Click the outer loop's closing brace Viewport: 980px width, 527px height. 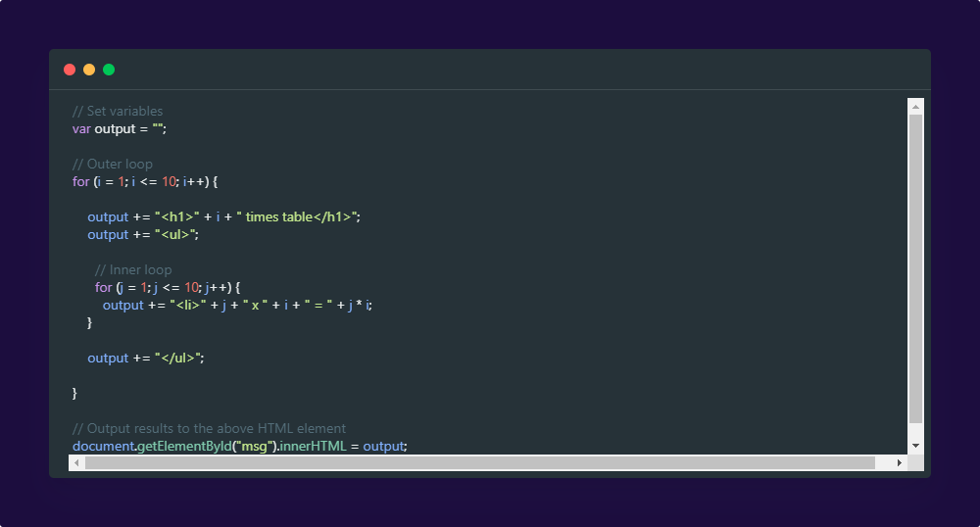coord(74,394)
